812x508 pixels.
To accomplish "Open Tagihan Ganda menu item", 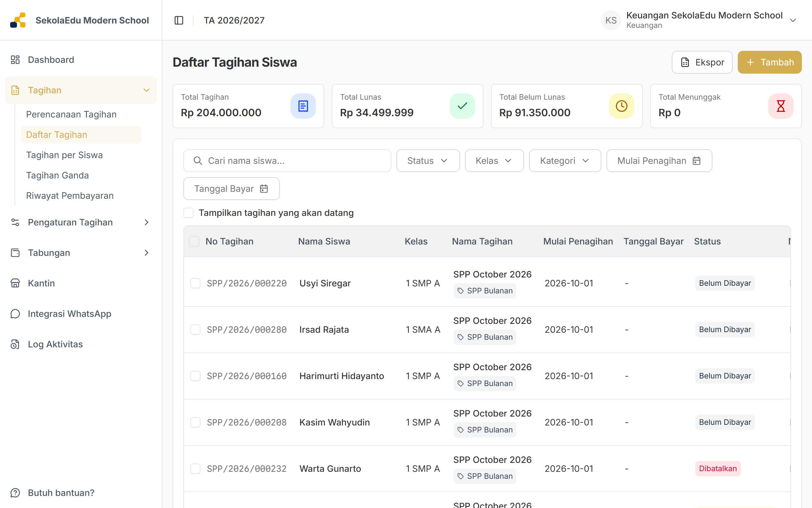I will [57, 175].
